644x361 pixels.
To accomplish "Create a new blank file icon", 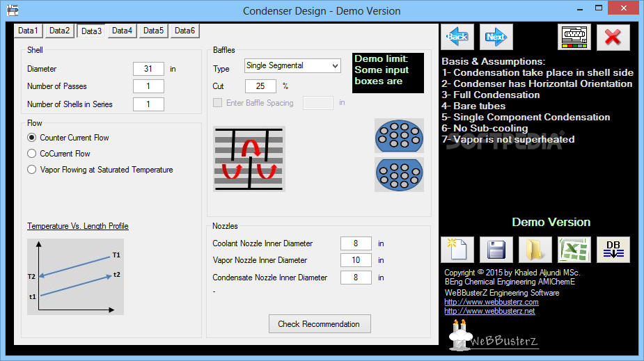I will (x=457, y=250).
